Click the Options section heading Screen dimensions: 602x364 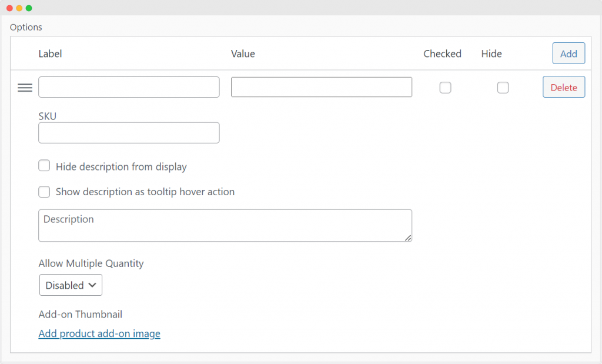(x=26, y=27)
